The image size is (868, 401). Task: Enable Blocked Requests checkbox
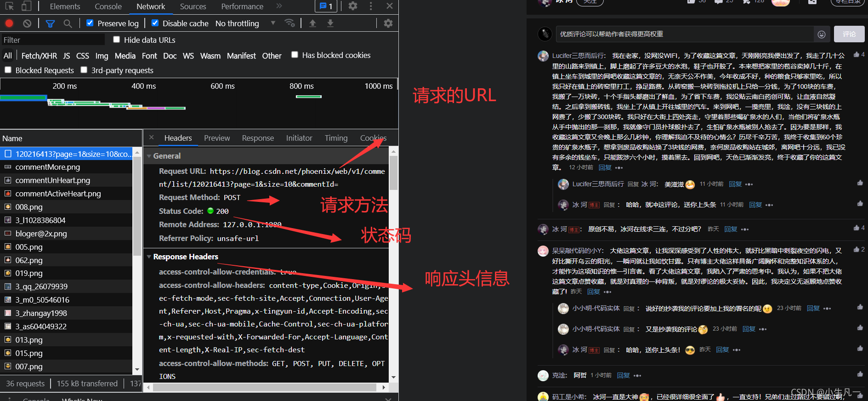(x=8, y=70)
